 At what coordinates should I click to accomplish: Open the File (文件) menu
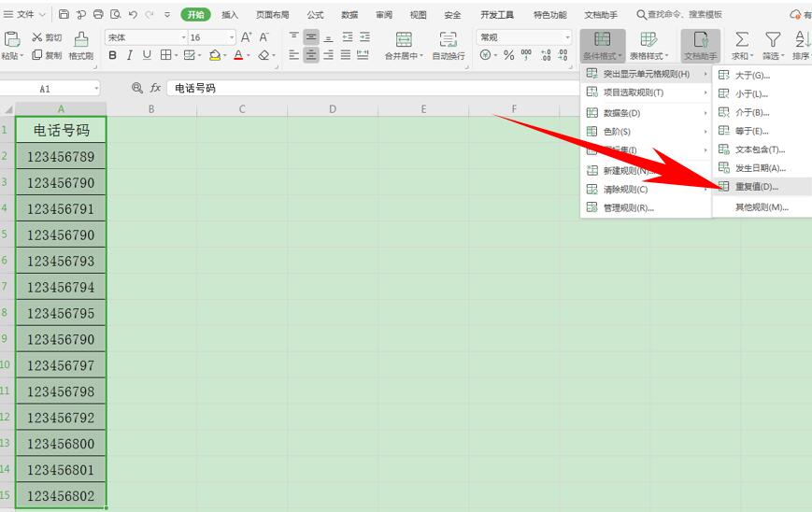23,15
